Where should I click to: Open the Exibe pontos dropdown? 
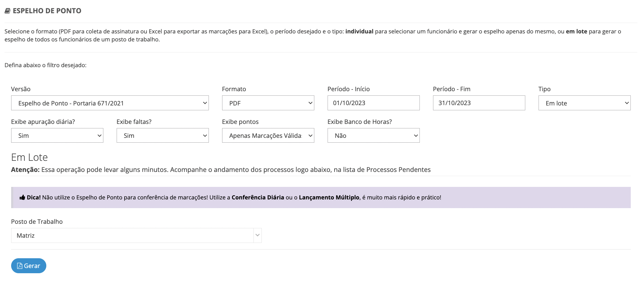(x=268, y=135)
